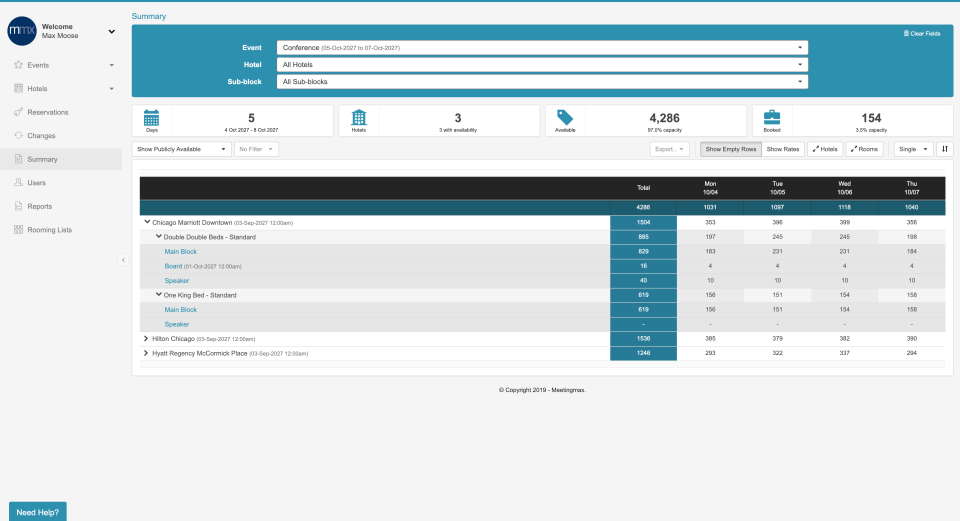
Task: Open the Event dropdown showing Conference
Action: coord(542,48)
